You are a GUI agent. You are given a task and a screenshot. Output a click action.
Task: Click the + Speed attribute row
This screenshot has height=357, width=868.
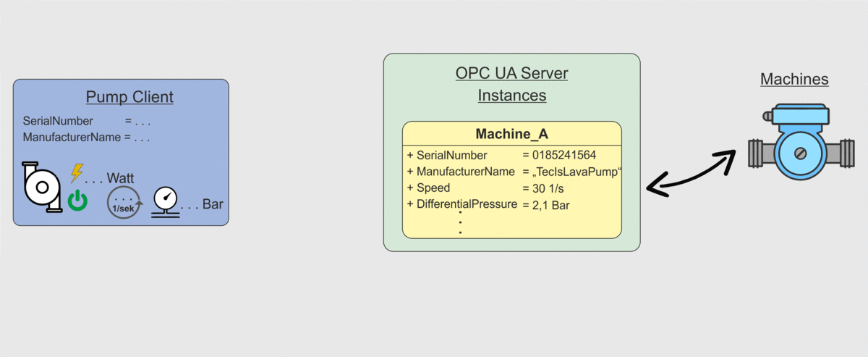click(x=428, y=188)
